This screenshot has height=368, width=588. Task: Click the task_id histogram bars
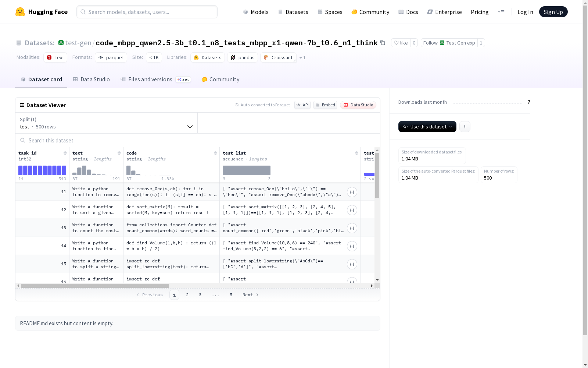[x=42, y=170]
